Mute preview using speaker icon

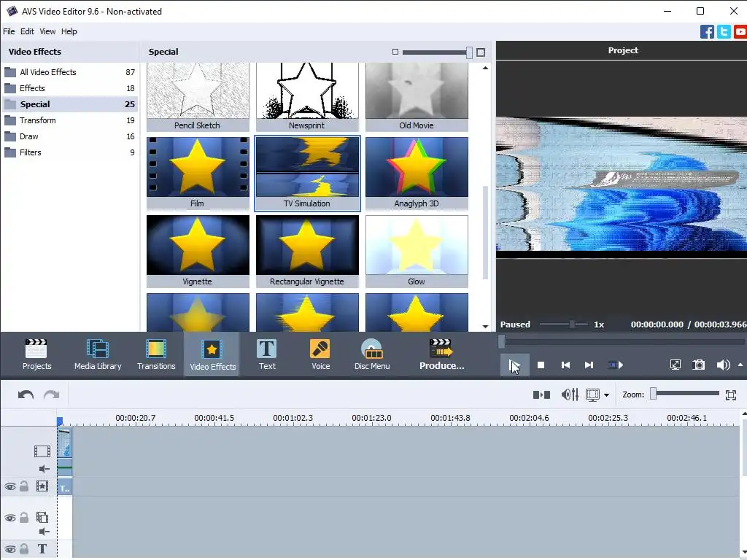pos(723,365)
